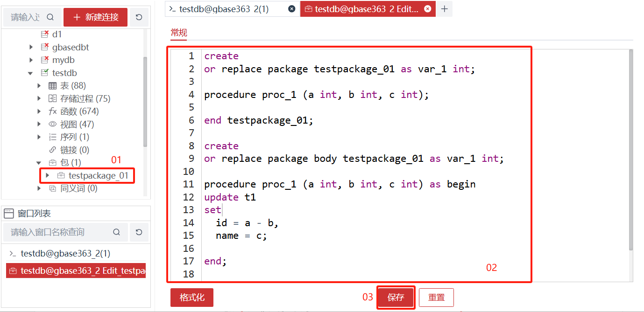Switch to the 常规 tab
The height and width of the screenshot is (312, 644).
click(x=178, y=32)
